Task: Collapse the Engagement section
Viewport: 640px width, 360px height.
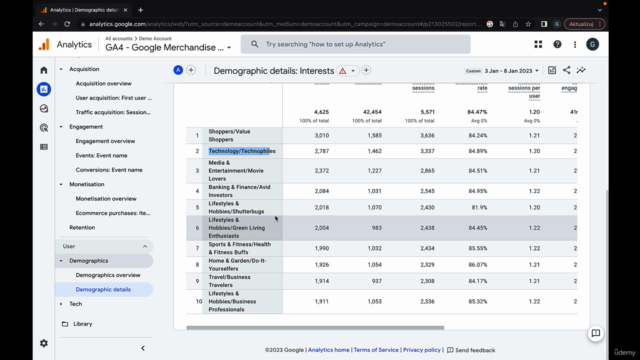Action: (61, 127)
